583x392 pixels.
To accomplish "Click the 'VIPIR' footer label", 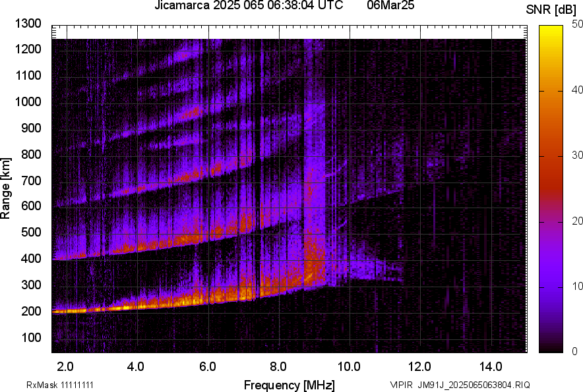I will (402, 385).
